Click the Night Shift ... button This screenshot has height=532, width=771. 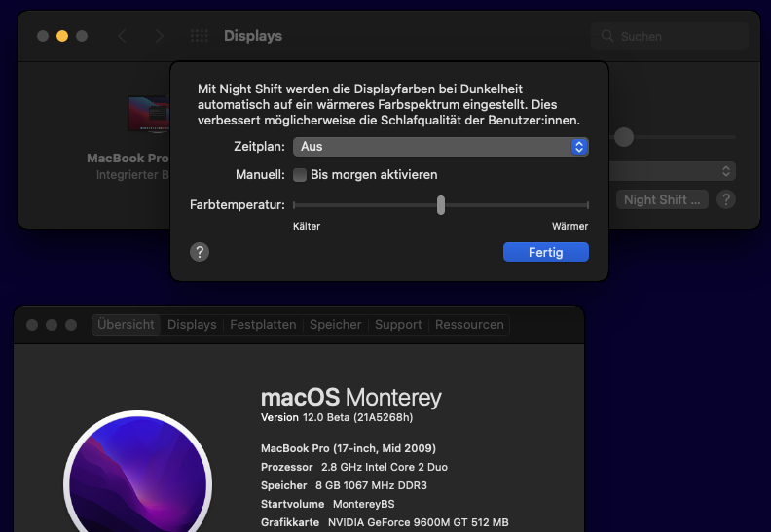tap(662, 199)
